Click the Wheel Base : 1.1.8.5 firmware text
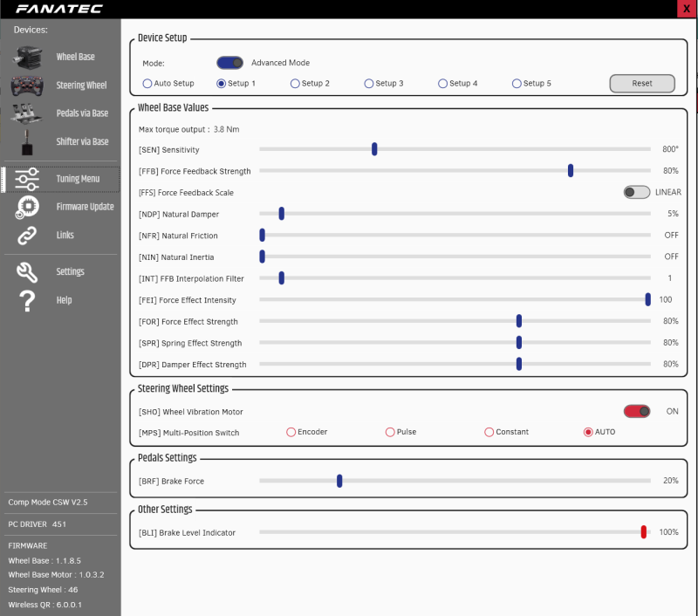This screenshot has width=698, height=616. 44,561
